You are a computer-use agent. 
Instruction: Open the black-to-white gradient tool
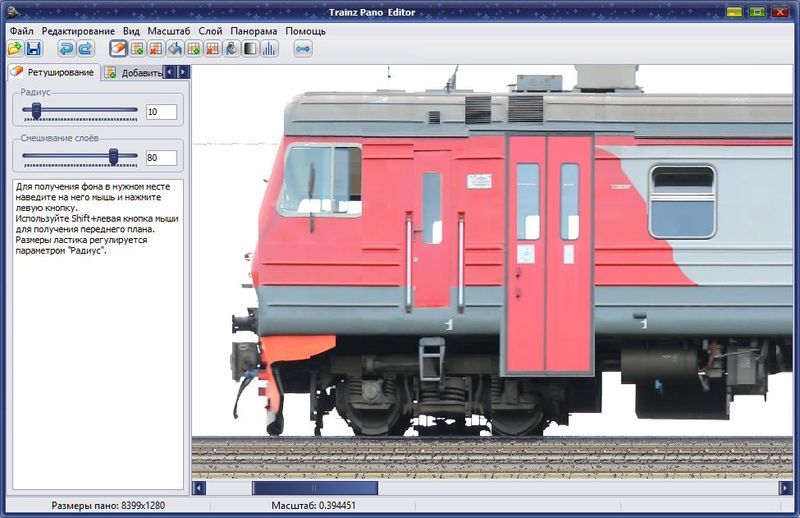(x=251, y=48)
